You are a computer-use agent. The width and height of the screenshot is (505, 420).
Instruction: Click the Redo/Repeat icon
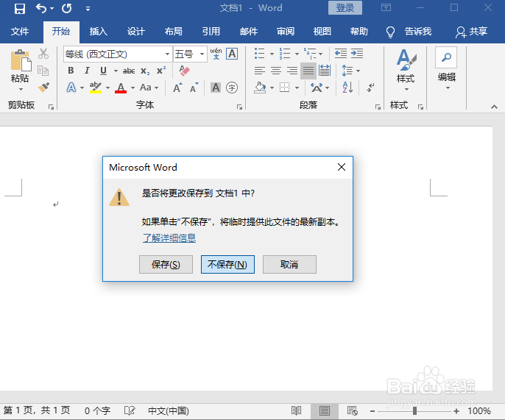coord(67,8)
